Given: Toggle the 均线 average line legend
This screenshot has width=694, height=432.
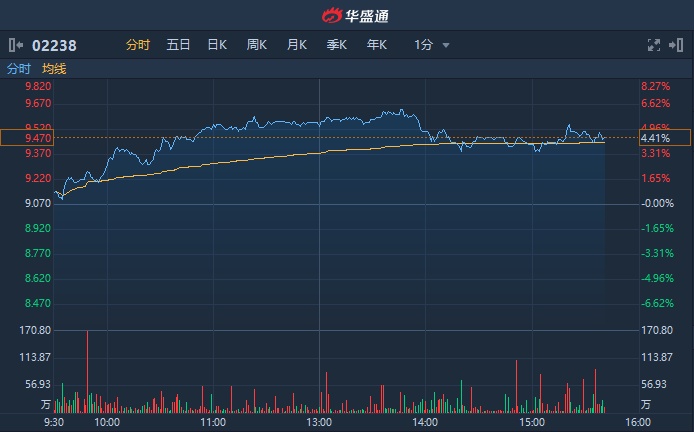Looking at the screenshot, I should click(x=54, y=69).
